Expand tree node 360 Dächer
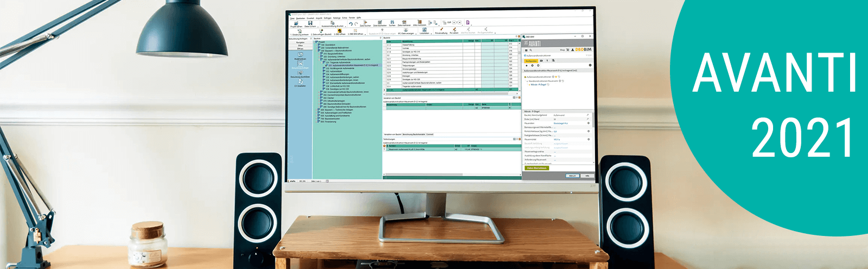Image resolution: width=868 pixels, height=269 pixels. click(320, 98)
